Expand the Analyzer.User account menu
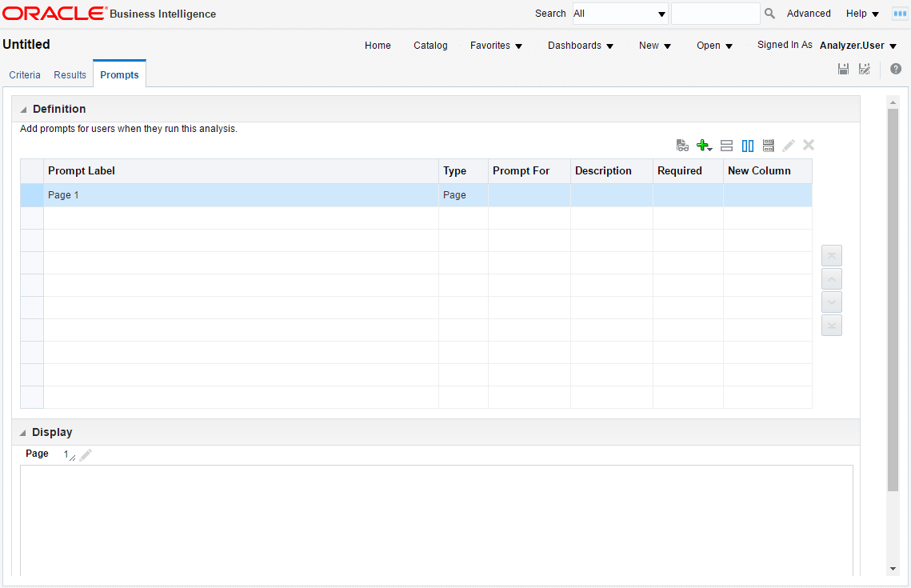The width and height of the screenshot is (911, 588). coord(857,46)
